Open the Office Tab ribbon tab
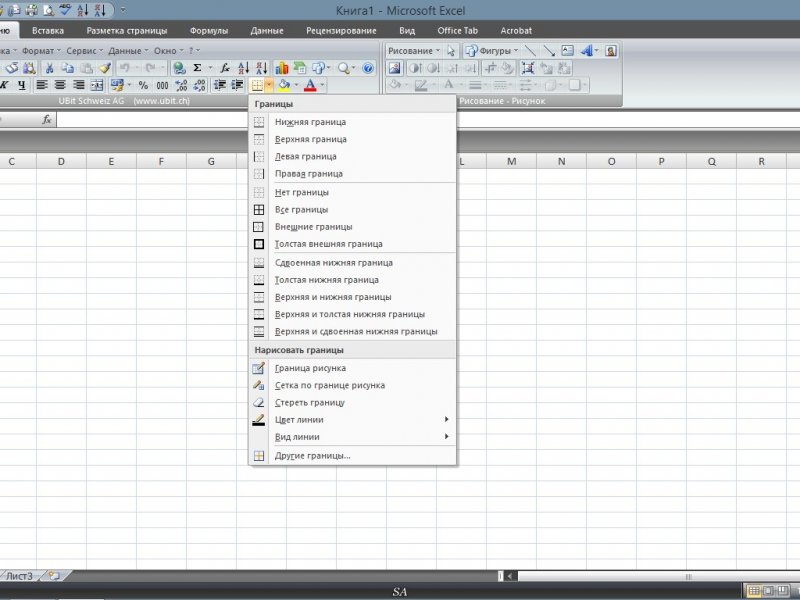800x600 pixels. [458, 31]
